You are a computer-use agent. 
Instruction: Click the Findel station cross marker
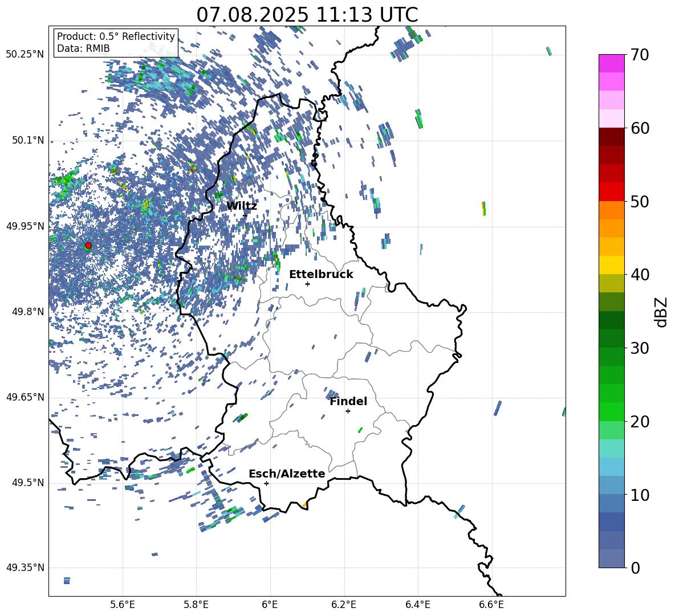348,411
